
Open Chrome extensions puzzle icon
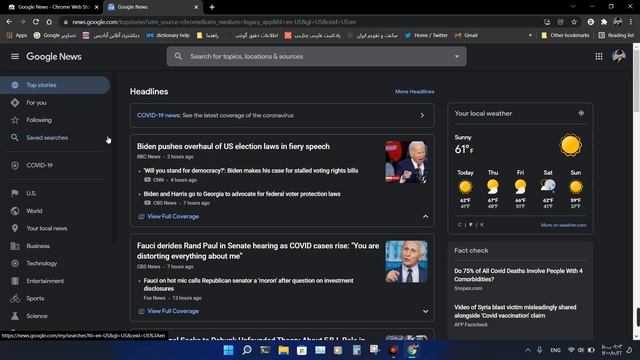tap(604, 22)
